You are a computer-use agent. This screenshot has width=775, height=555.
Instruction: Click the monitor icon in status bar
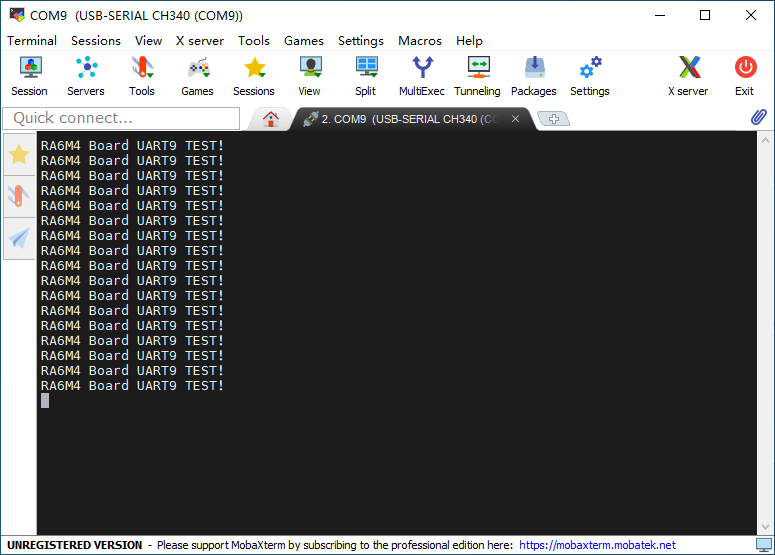(764, 545)
